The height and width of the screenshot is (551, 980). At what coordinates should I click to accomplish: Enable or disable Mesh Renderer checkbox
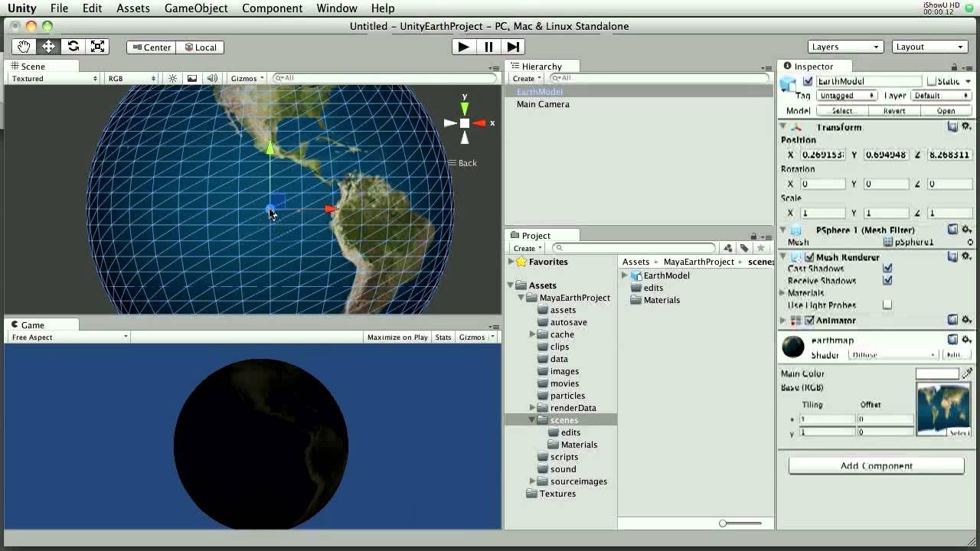pos(809,257)
